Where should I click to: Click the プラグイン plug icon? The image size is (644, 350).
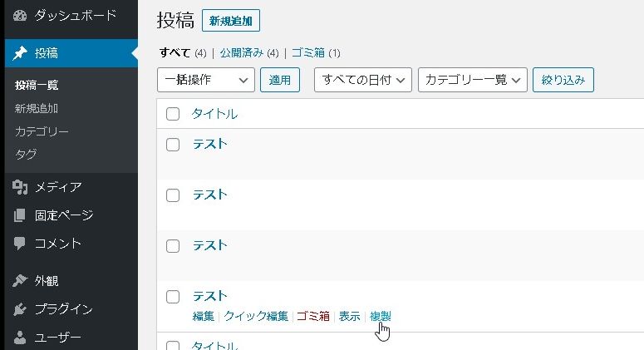click(21, 309)
